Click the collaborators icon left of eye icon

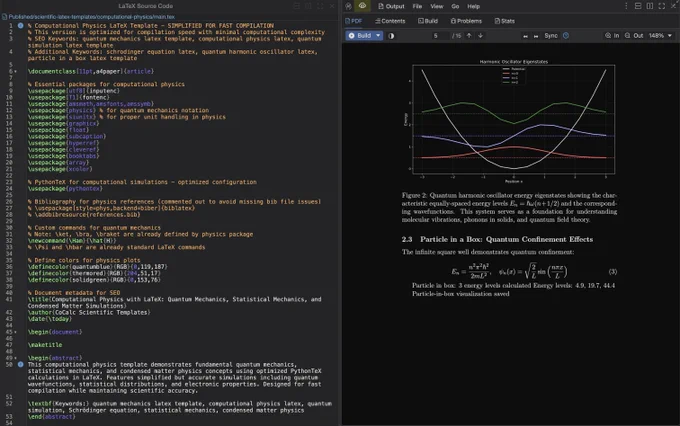(x=348, y=6)
